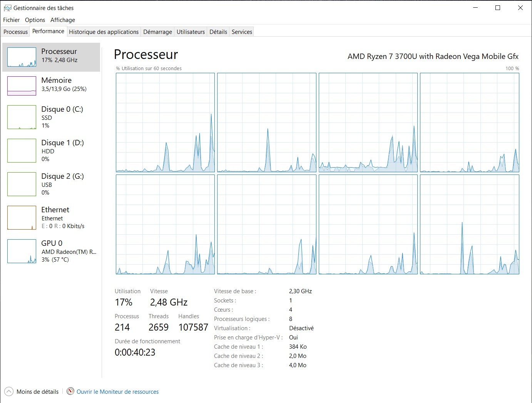This screenshot has height=403, width=532.
Task: Click Cache de niveau 2 value 2,0 Mo
Action: pos(298,356)
